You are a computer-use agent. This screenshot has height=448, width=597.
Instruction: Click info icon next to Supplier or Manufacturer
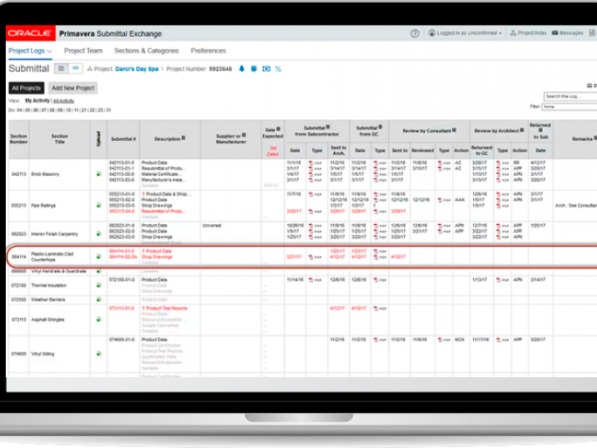click(x=244, y=135)
